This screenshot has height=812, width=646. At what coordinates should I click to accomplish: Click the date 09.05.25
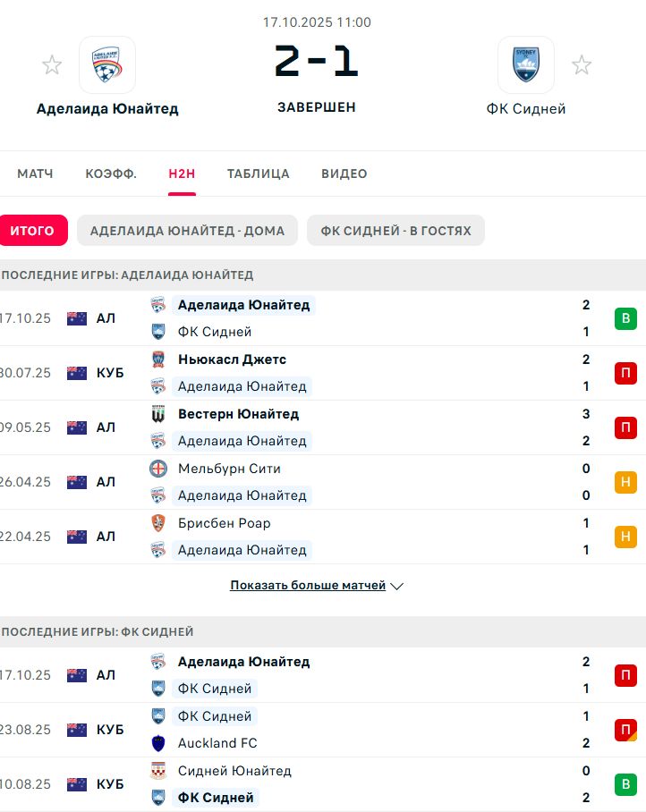tap(25, 427)
